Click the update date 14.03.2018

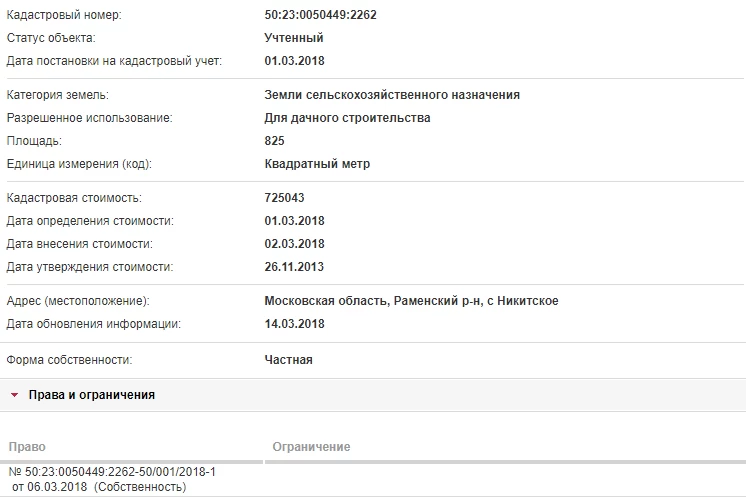coord(294,324)
